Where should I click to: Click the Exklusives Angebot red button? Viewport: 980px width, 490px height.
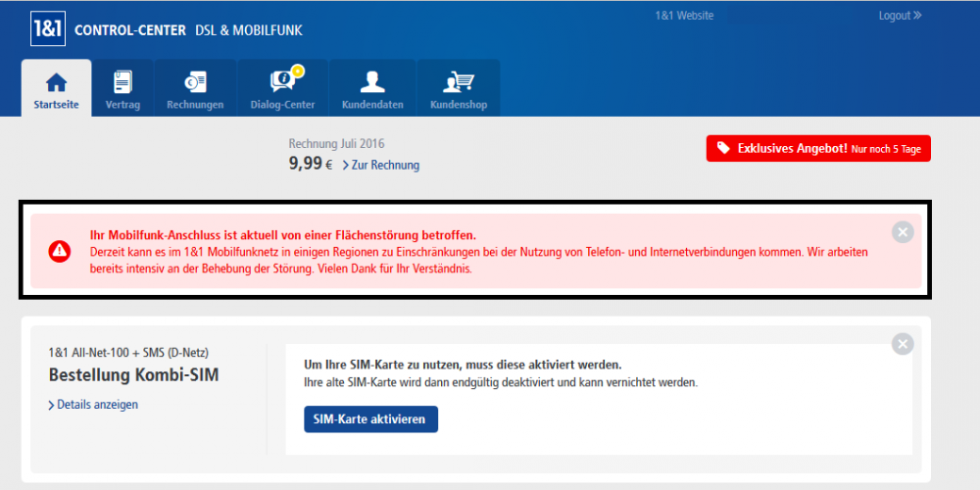817,148
